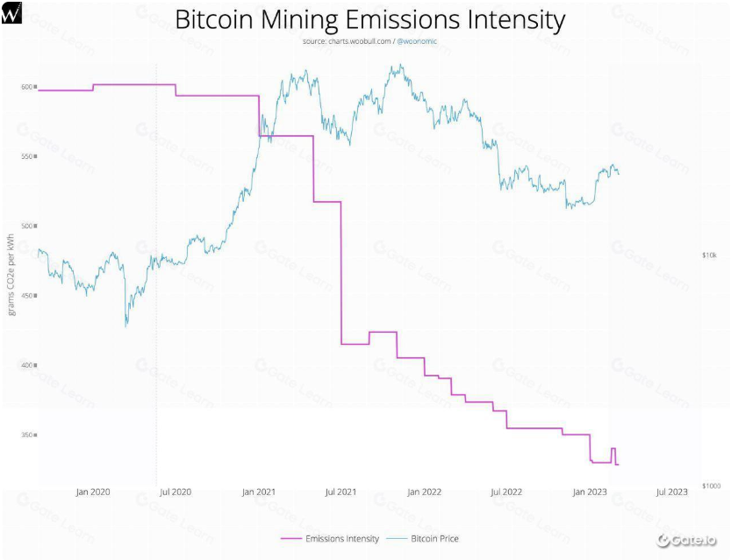
Task: Select the Jan 2021 axis label
Action: (258, 492)
